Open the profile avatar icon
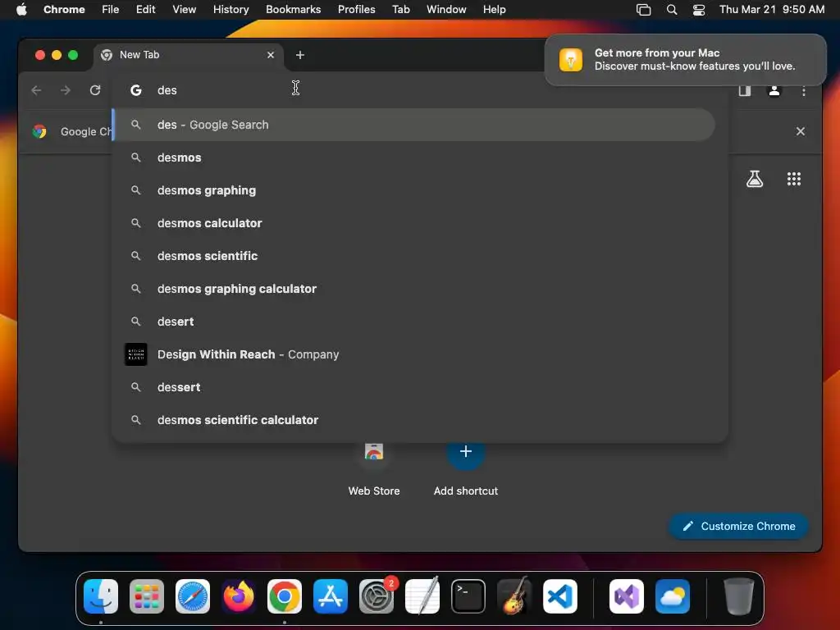The width and height of the screenshot is (840, 630). [774, 90]
